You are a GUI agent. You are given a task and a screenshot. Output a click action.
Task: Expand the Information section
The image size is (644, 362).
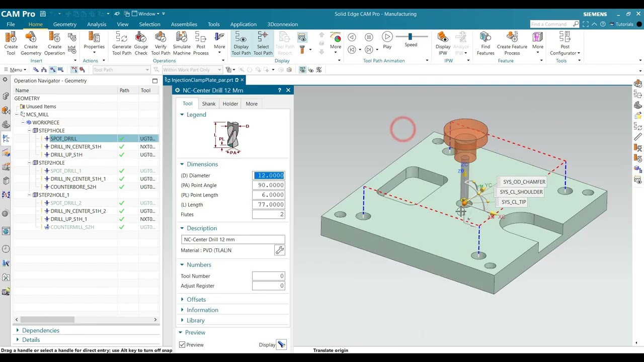pos(182,310)
